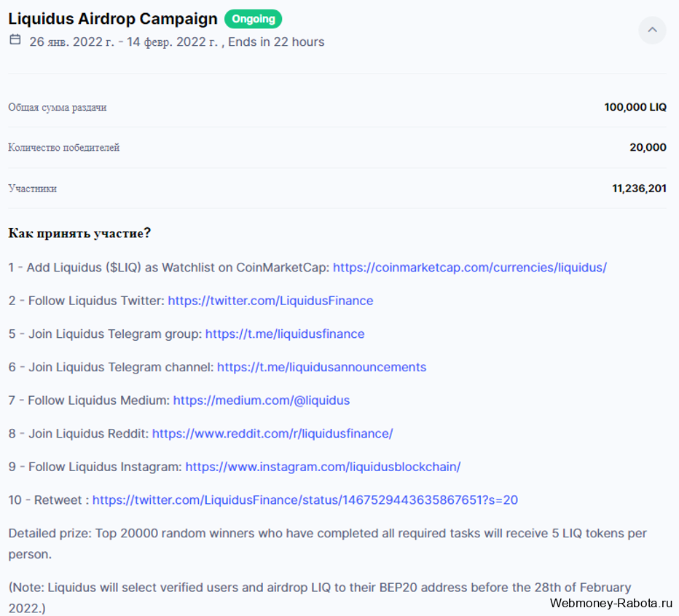
Task: Open the liquidusblockchain Instagram link
Action: [323, 467]
